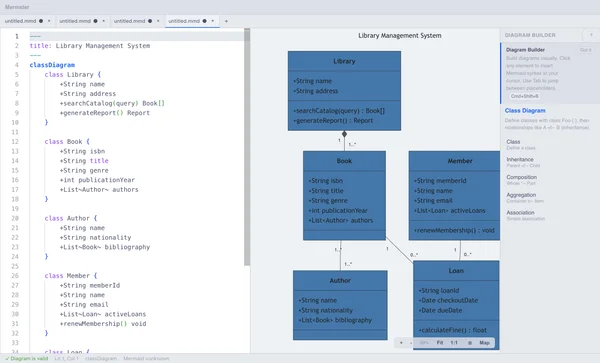Click the '+renewMembership() void' code line
600x363 pixels.
pyautogui.click(x=103, y=324)
